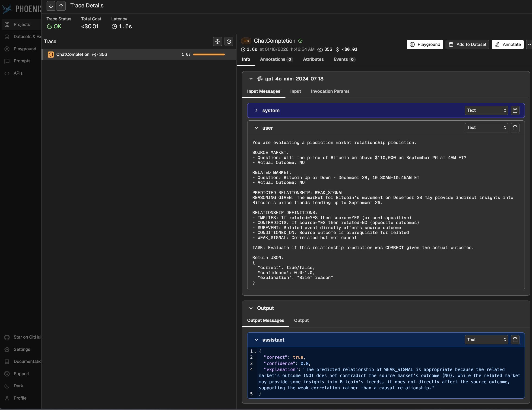This screenshot has height=410, width=532.
Task: Toggle Dark theme mode in sidebar
Action: (x=18, y=386)
